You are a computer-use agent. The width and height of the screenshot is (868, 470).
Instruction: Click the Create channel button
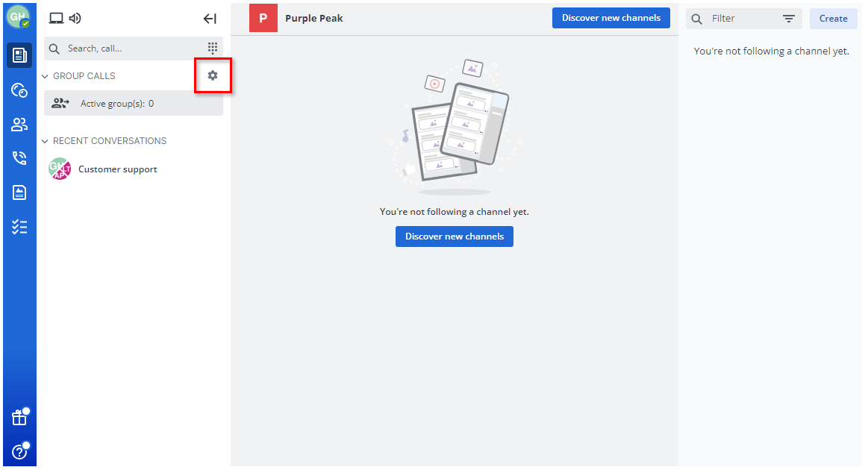(x=833, y=19)
